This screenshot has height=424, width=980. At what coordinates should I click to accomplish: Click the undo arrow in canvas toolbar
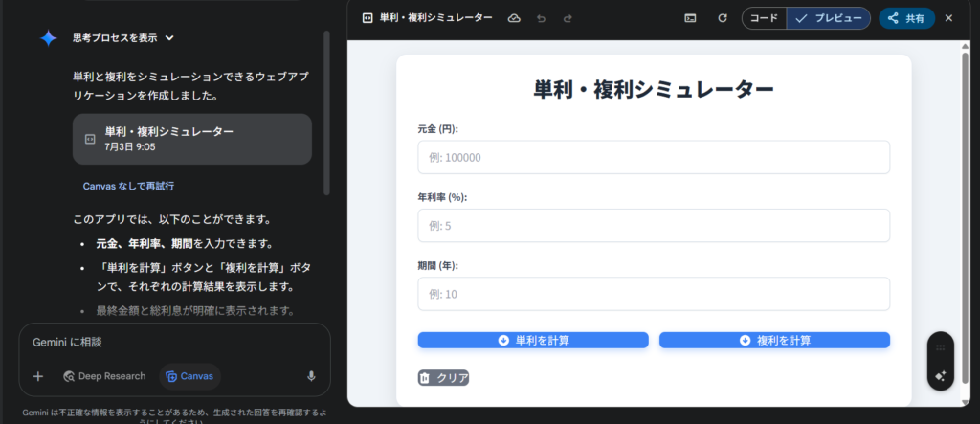point(542,18)
